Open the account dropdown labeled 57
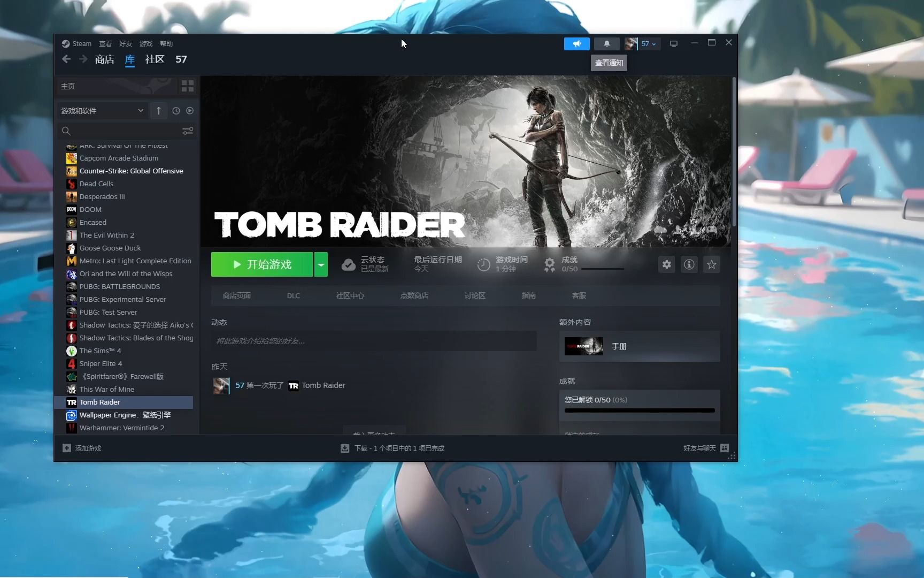 [642, 44]
